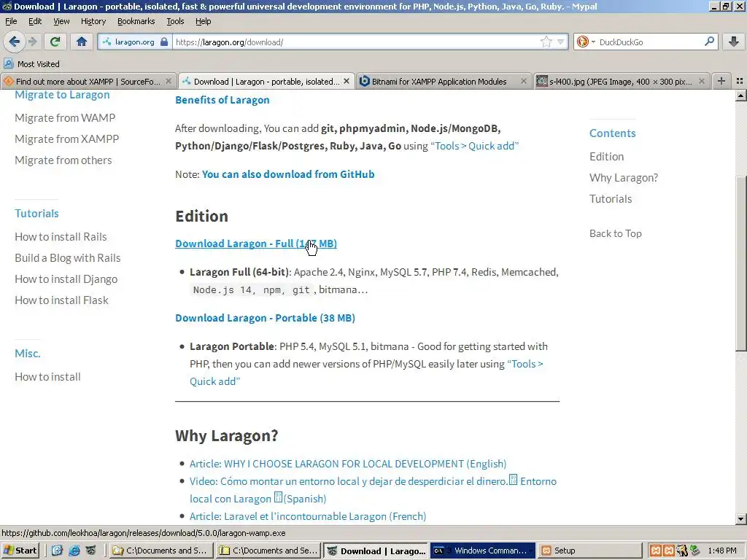Jump to Edition in Contents
The height and width of the screenshot is (560, 747).
click(606, 156)
